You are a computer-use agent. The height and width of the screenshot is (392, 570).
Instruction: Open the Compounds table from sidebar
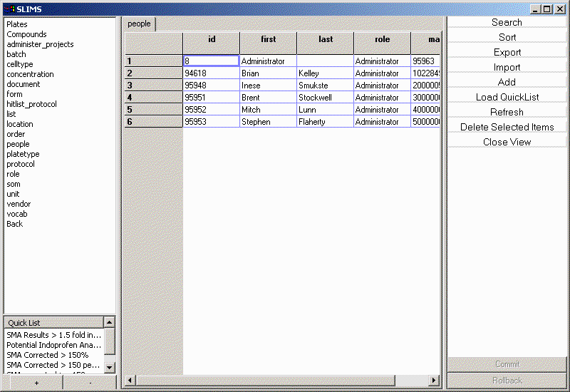coord(26,34)
